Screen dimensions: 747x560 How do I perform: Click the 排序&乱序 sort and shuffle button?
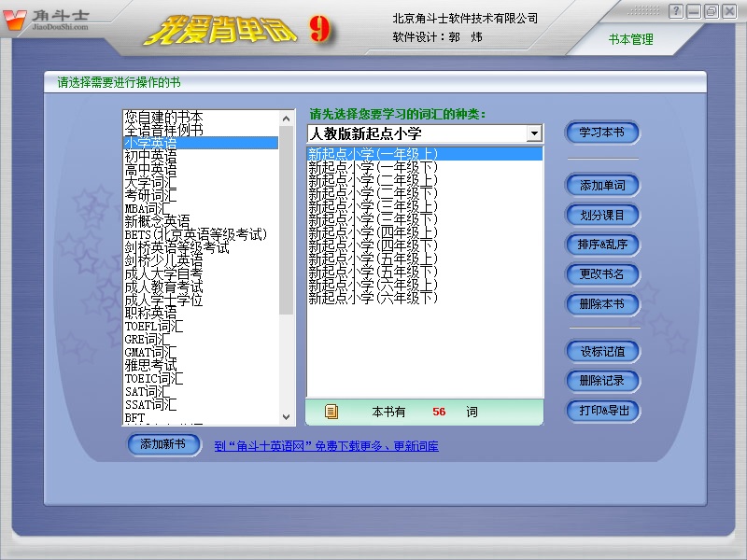(x=600, y=245)
